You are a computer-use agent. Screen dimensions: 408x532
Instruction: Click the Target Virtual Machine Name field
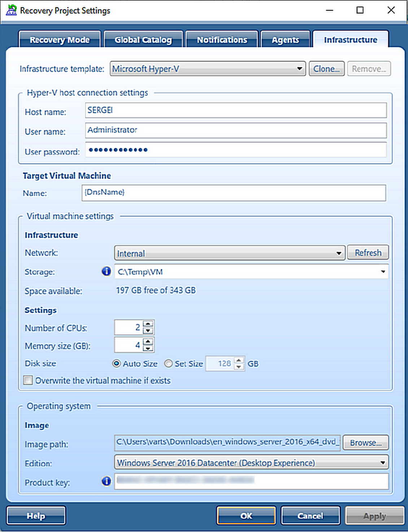[233, 193]
